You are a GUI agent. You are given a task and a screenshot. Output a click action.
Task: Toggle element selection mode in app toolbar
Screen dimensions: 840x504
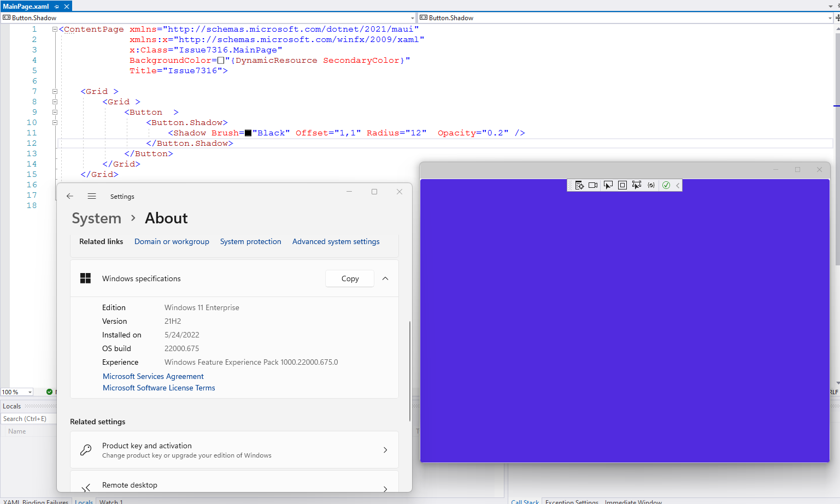608,185
